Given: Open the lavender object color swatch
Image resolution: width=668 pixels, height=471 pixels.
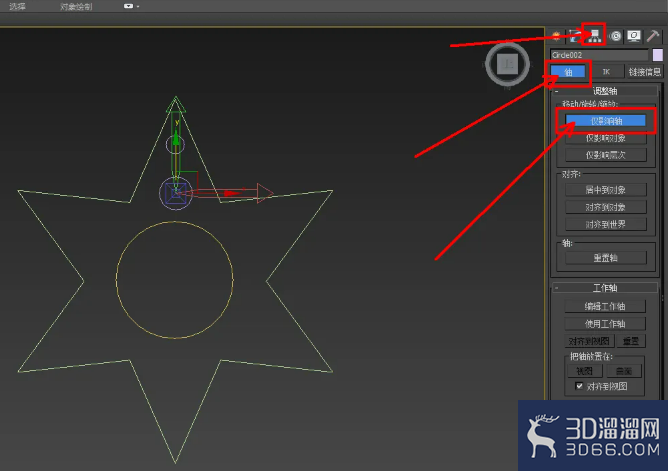Looking at the screenshot, I should tap(657, 55).
